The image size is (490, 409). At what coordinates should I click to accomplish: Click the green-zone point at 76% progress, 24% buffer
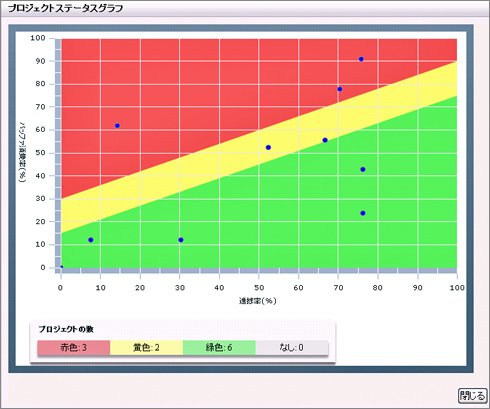pos(363,213)
